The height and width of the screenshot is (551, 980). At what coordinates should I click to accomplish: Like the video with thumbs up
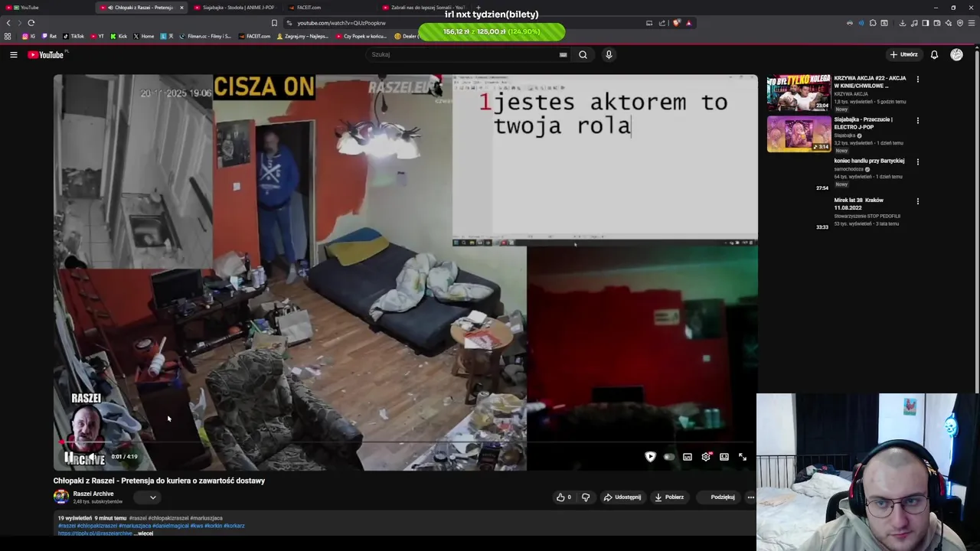point(563,497)
